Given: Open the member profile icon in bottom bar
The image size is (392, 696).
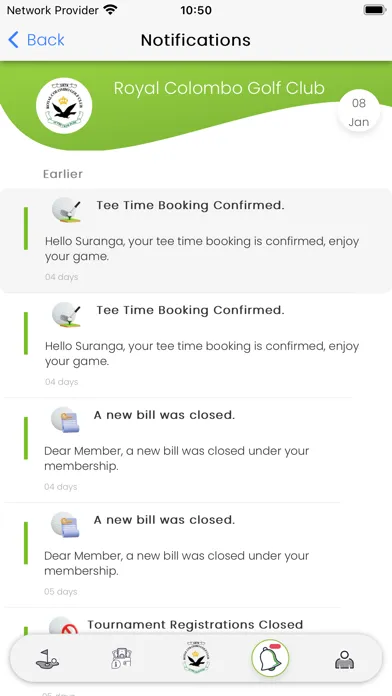Looking at the screenshot, I should click(344, 659).
